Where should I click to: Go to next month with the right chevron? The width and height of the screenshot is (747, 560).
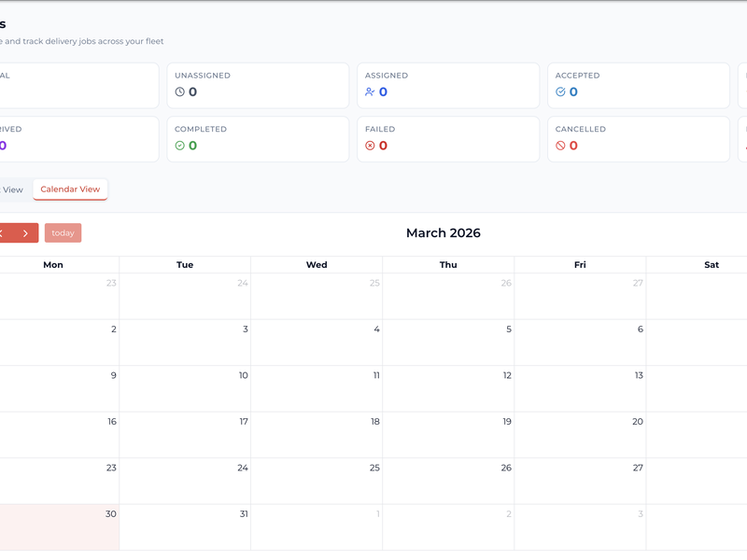coord(25,233)
